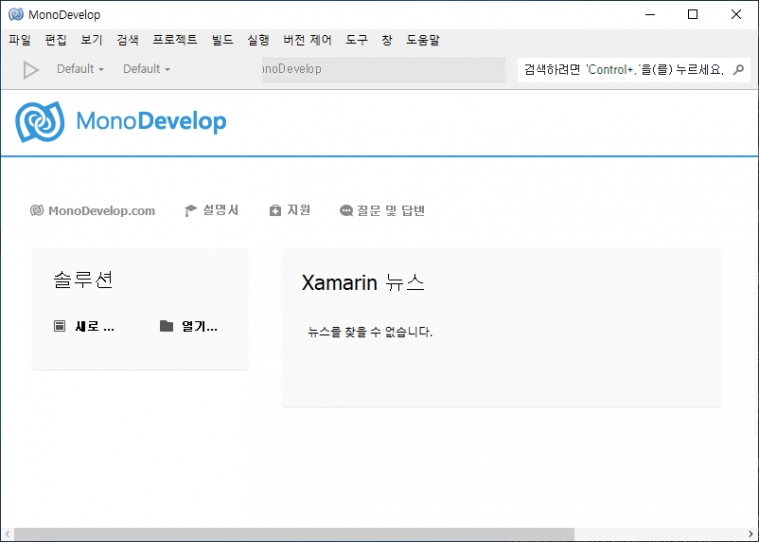Click the folder icon beside 열기...
The image size is (759, 542).
point(167,326)
